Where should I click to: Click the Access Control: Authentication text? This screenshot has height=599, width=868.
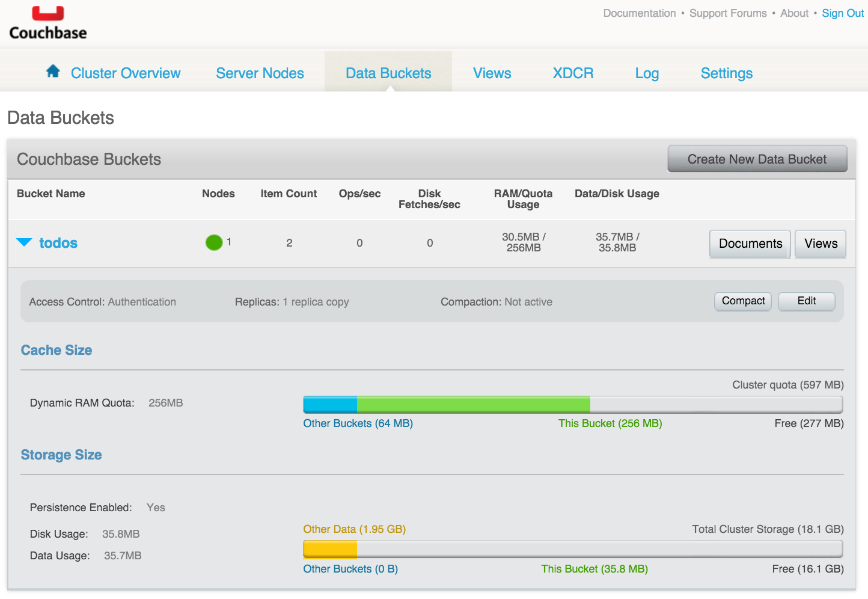click(103, 302)
